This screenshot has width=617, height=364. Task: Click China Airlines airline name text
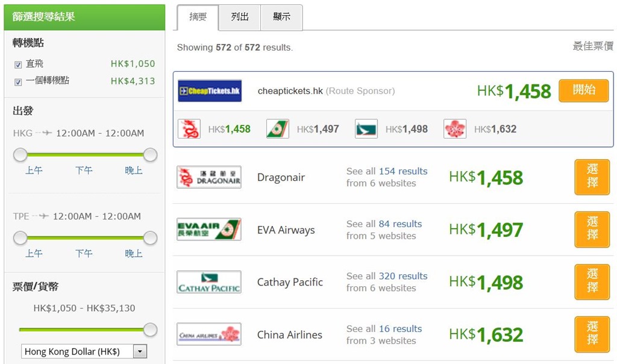pos(290,335)
